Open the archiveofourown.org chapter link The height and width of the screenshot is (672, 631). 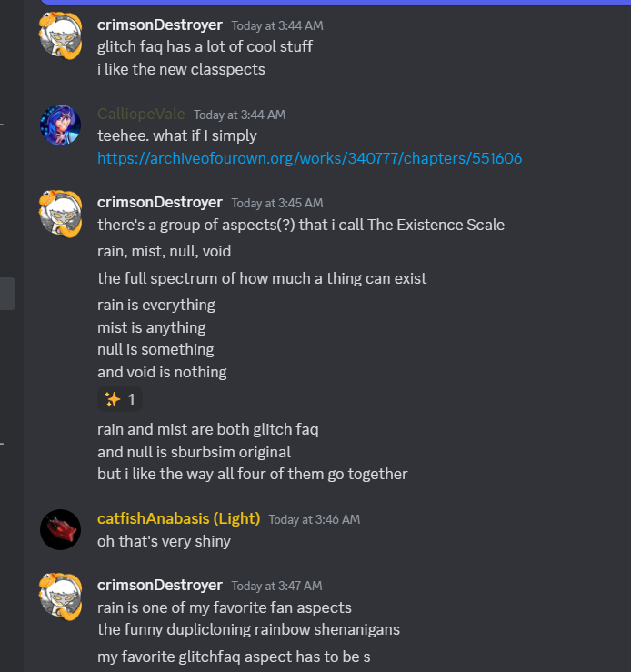309,158
